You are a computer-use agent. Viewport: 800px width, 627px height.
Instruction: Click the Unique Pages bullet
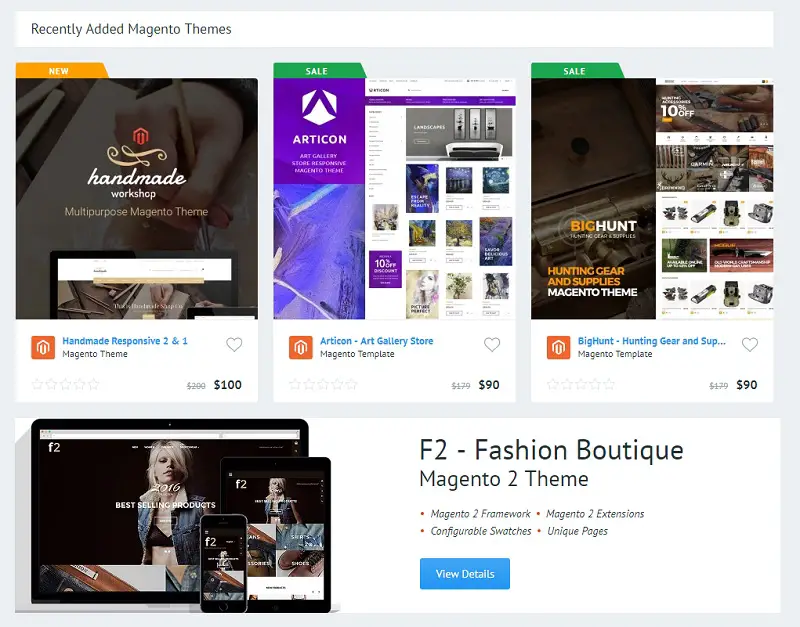pyautogui.click(x=577, y=531)
